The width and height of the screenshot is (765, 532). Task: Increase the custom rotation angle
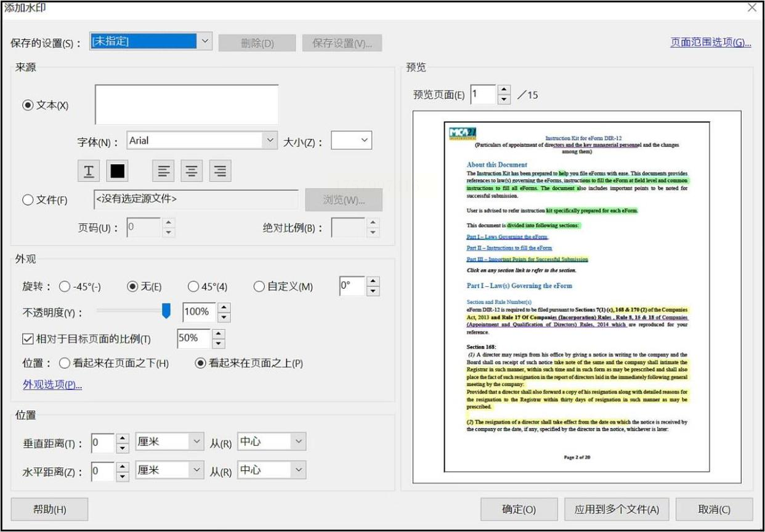pos(373,281)
